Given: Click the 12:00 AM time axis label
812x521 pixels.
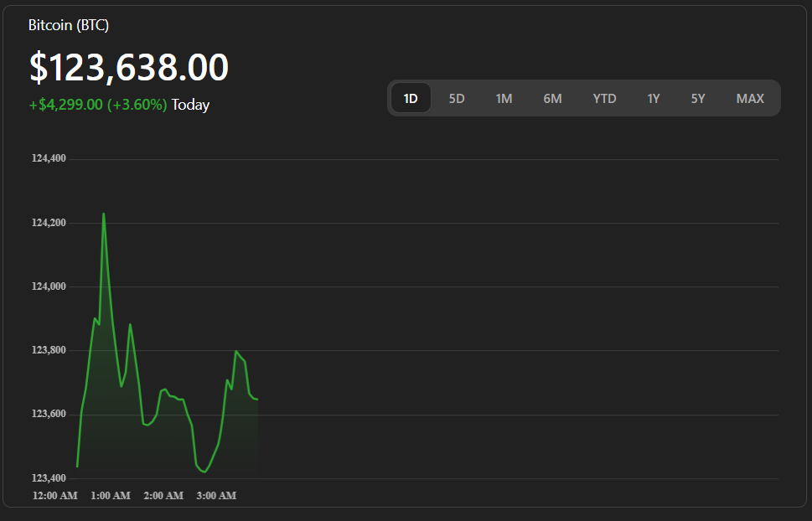Looking at the screenshot, I should (55, 496).
